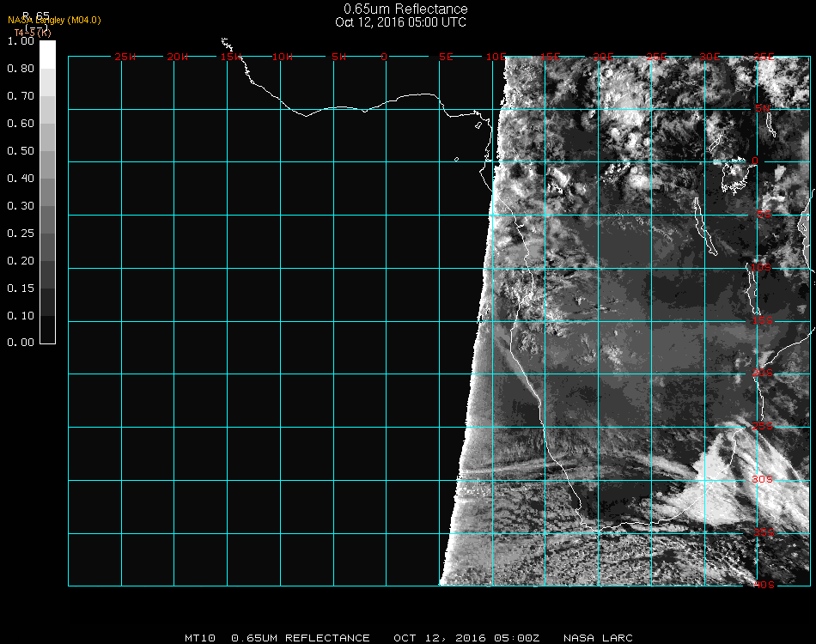Select the 15W longitude label
This screenshot has height=644, width=816.
[230, 57]
